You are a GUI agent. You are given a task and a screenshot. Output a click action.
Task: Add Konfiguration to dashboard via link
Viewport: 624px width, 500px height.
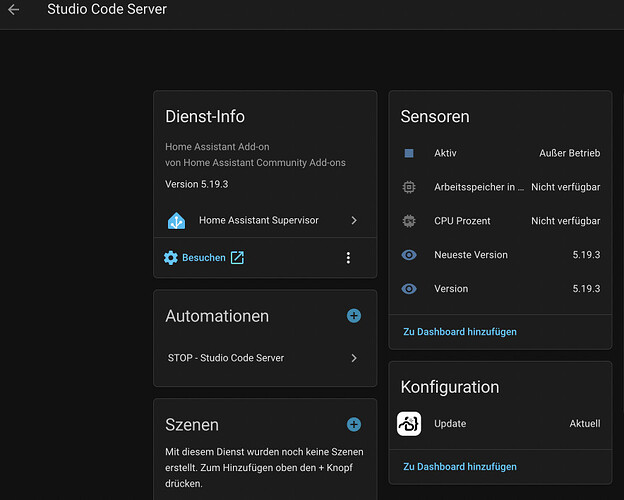tap(460, 467)
